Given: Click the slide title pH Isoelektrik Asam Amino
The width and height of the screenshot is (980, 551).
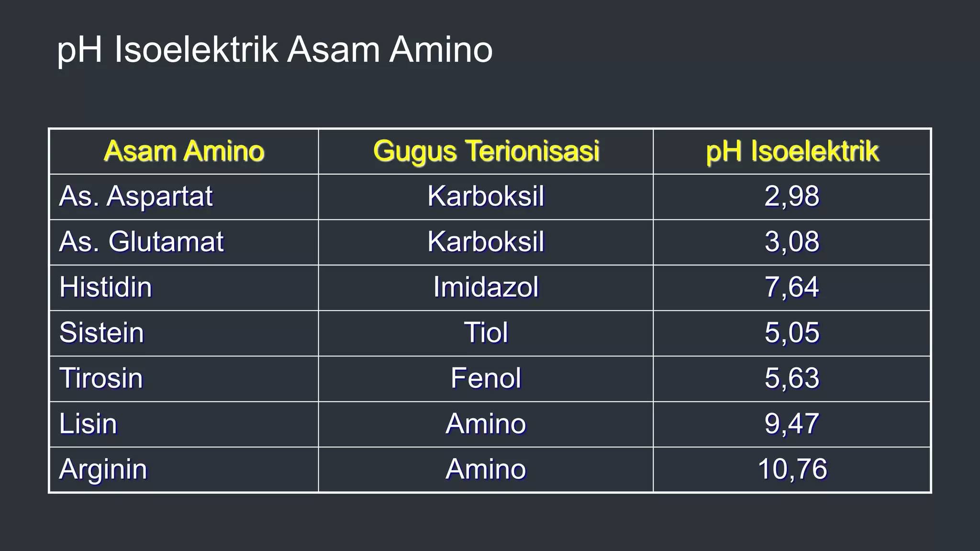Looking at the screenshot, I should [x=275, y=50].
